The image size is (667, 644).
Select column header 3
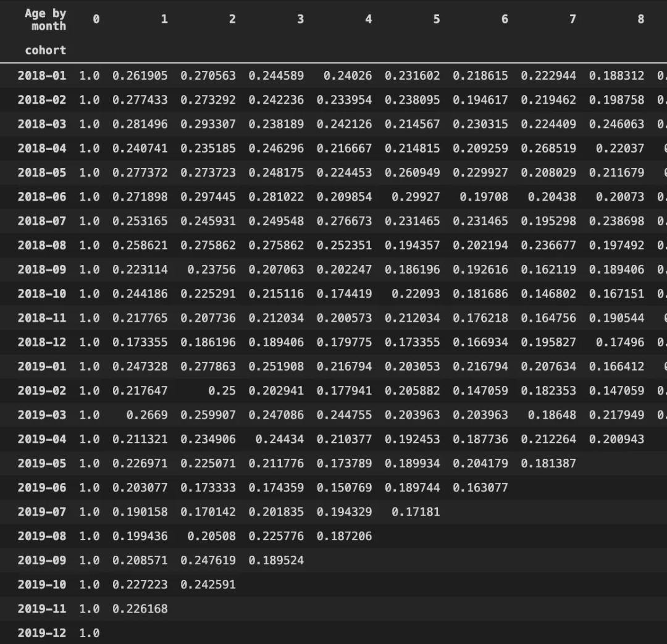tap(300, 19)
